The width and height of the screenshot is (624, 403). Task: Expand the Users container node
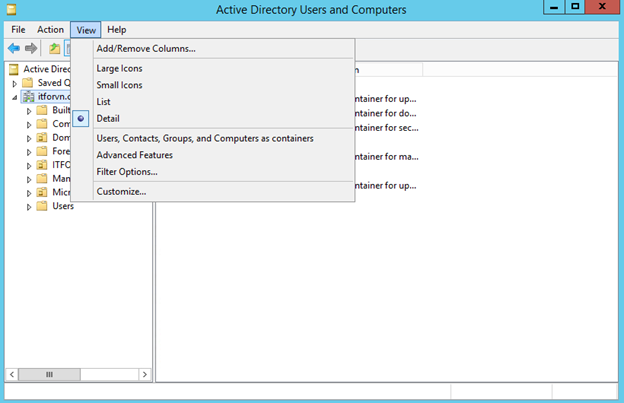(x=29, y=206)
